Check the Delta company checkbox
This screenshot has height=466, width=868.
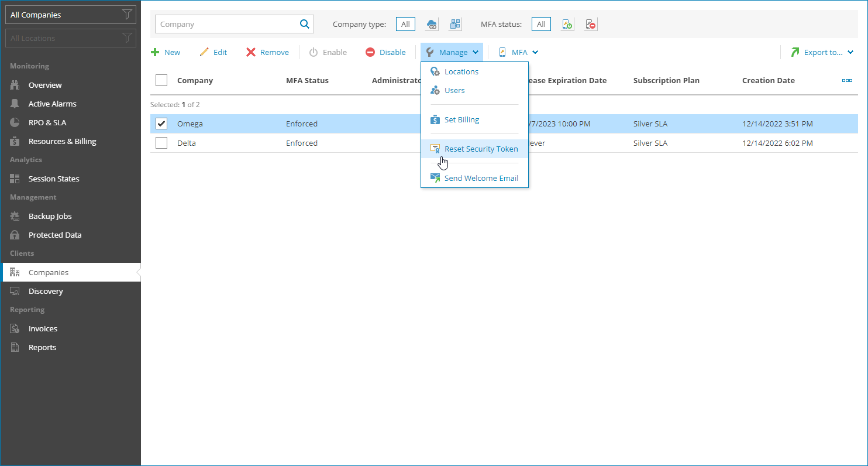point(161,143)
